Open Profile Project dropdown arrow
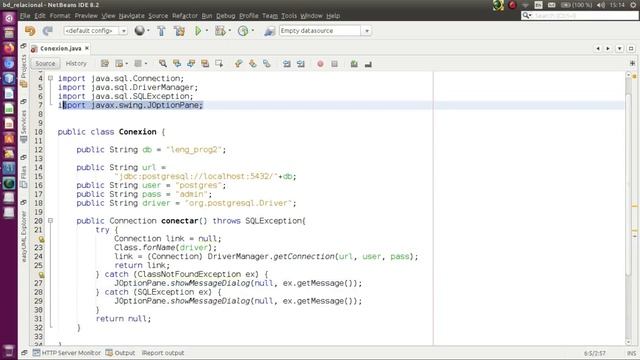The image size is (640, 360). [x=253, y=31]
